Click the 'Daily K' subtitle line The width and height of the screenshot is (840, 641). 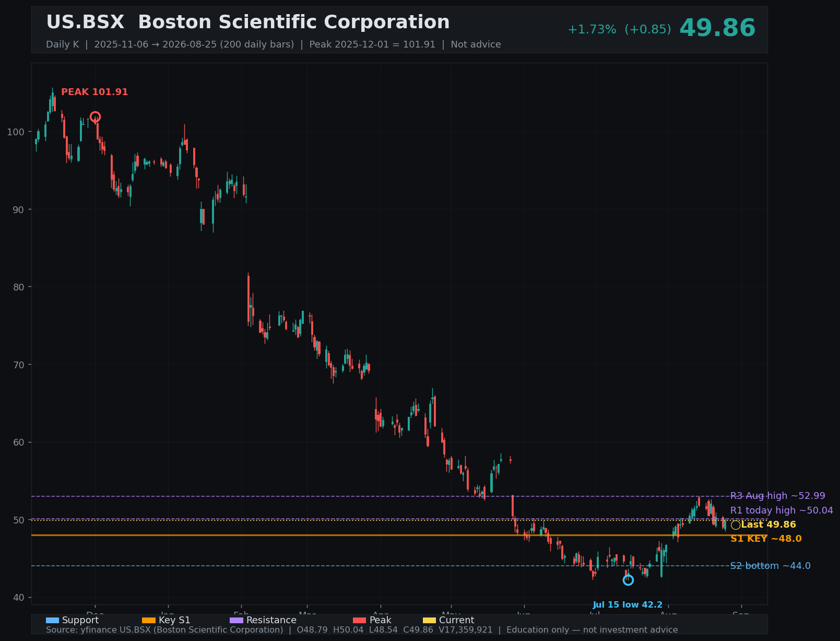tap(274, 44)
